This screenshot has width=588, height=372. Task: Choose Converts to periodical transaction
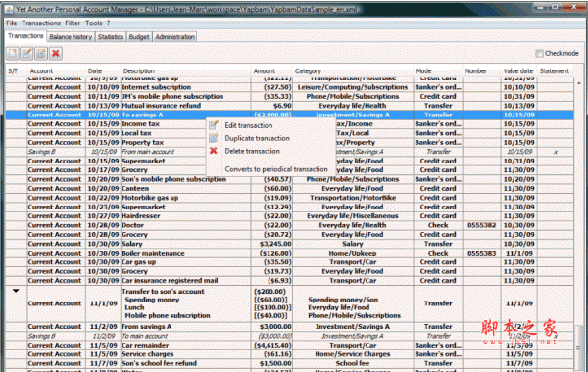point(276,169)
